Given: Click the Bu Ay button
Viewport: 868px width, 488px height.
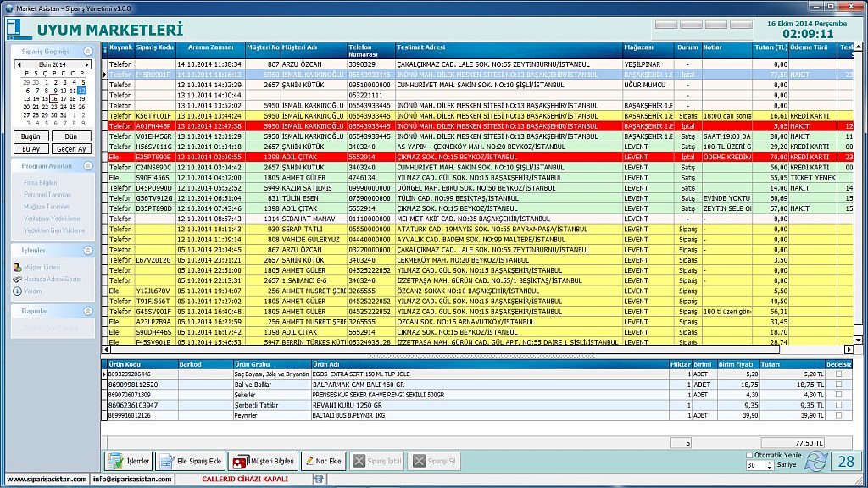Looking at the screenshot, I should pyautogui.click(x=31, y=149).
